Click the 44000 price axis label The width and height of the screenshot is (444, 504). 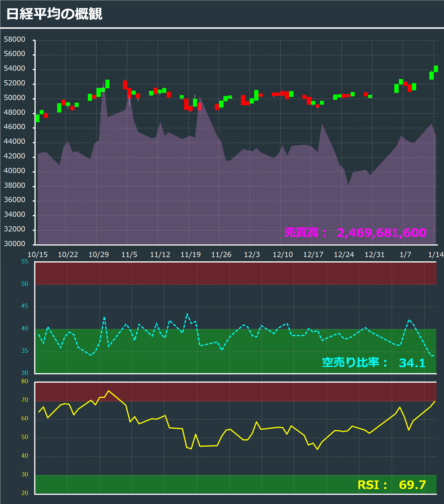click(x=14, y=141)
